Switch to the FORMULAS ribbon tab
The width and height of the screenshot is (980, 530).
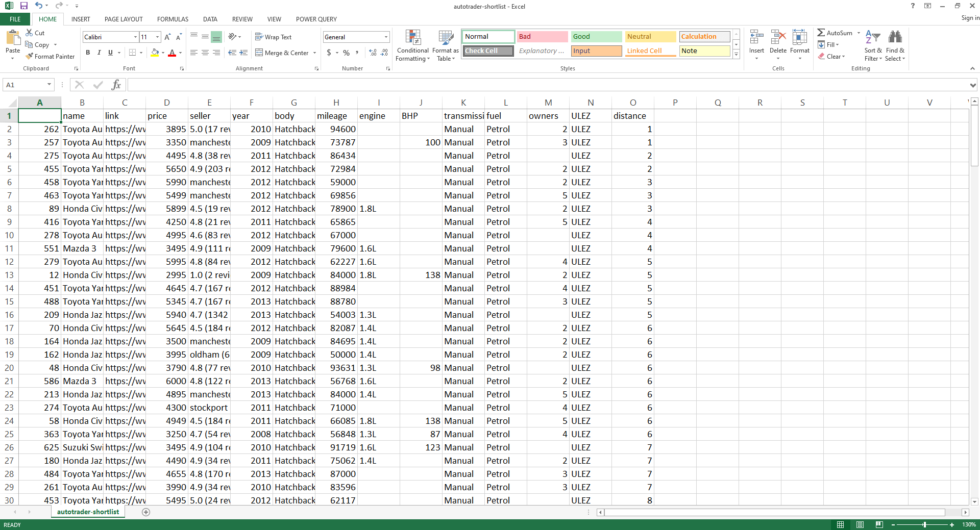[172, 19]
